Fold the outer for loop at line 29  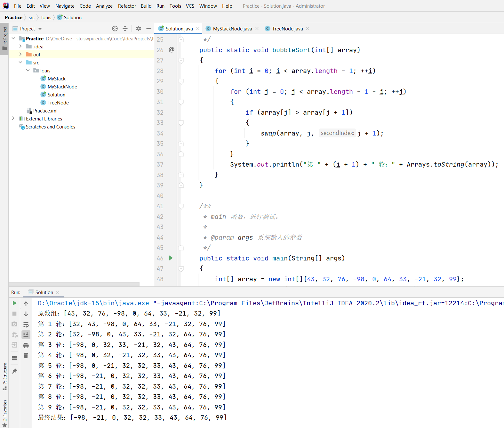click(181, 81)
